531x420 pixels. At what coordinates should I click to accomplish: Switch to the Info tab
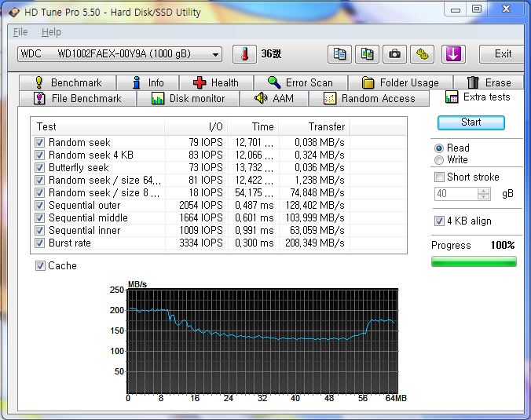[148, 82]
